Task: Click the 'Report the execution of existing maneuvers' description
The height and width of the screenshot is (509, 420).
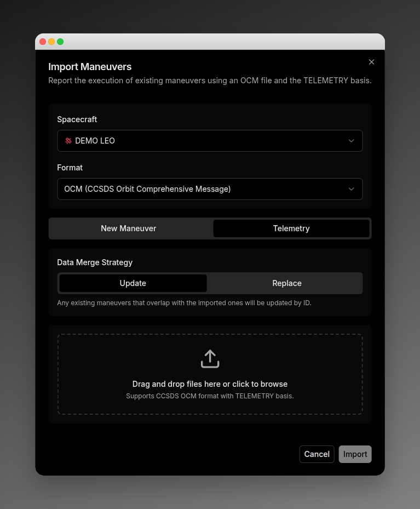Action: [x=210, y=81]
